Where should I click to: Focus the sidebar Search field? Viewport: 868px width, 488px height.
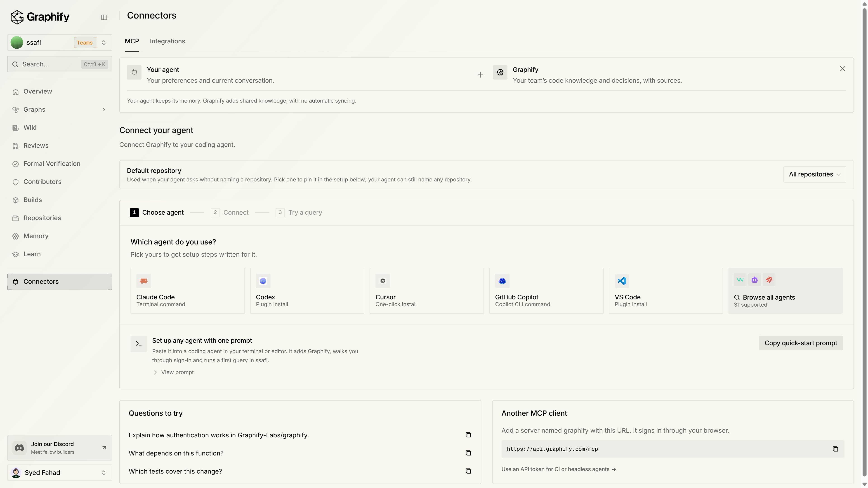[x=60, y=64]
